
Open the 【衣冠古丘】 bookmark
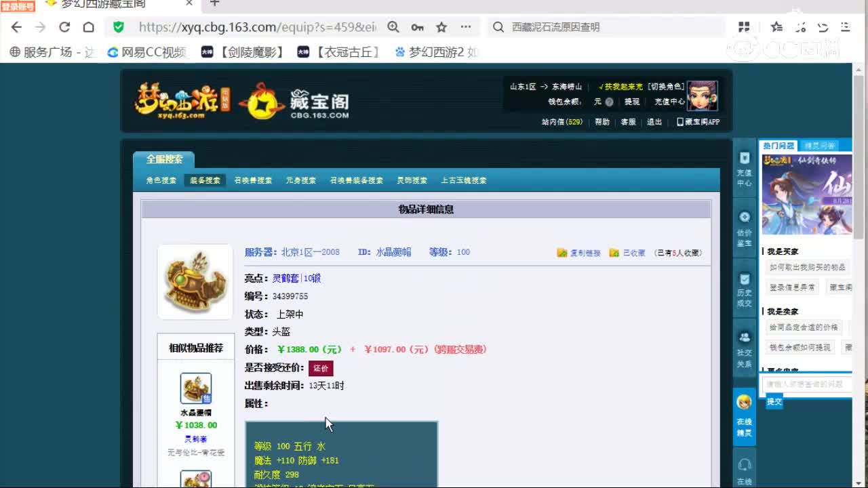coord(338,52)
